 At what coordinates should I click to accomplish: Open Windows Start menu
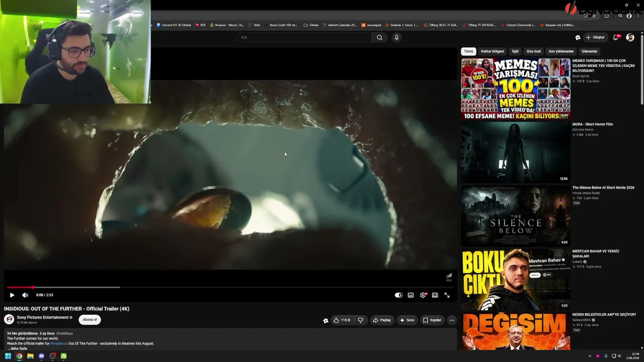(x=8, y=356)
